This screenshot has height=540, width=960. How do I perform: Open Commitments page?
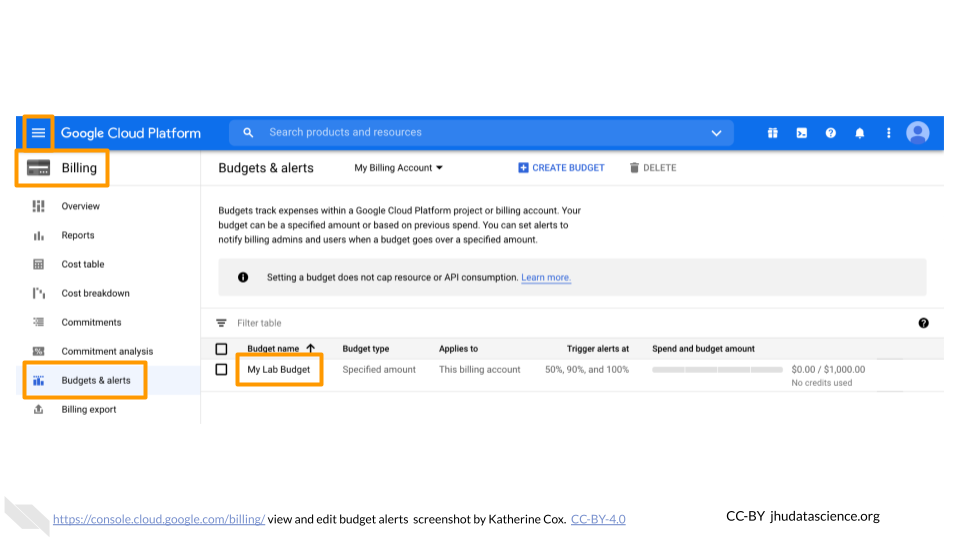[x=91, y=322]
